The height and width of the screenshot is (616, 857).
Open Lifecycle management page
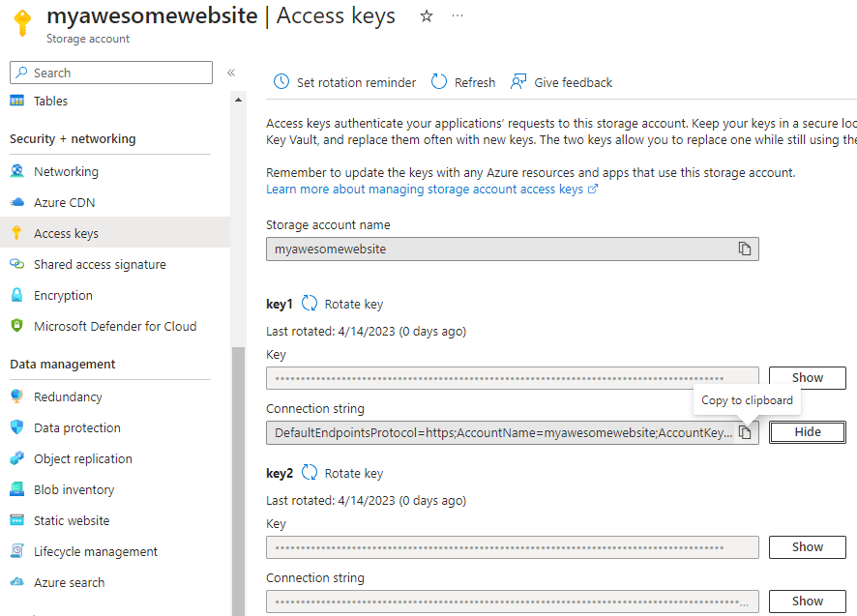point(96,552)
